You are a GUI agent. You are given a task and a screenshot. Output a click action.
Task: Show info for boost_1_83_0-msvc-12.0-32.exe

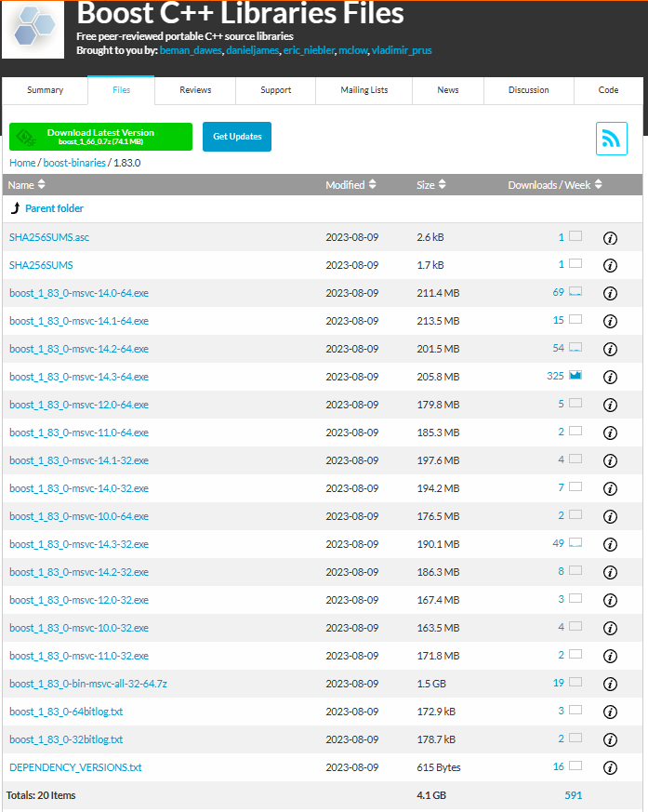pyautogui.click(x=610, y=601)
